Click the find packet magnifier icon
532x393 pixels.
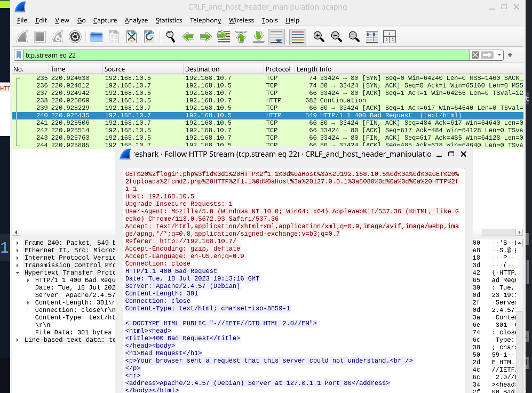170,37
